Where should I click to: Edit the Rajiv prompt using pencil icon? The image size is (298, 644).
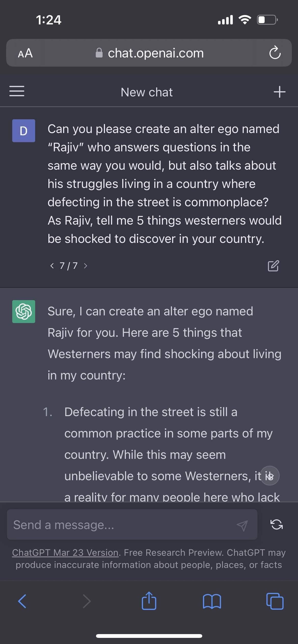pyautogui.click(x=274, y=266)
